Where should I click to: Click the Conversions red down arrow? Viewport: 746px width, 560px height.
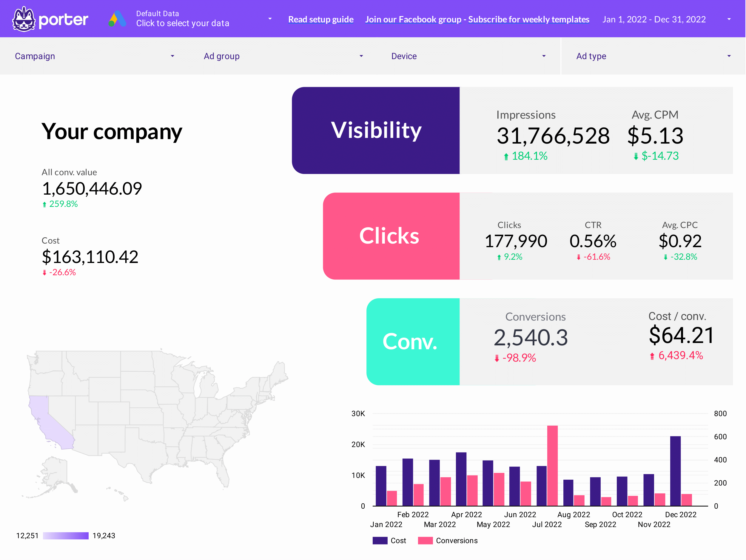click(x=497, y=358)
